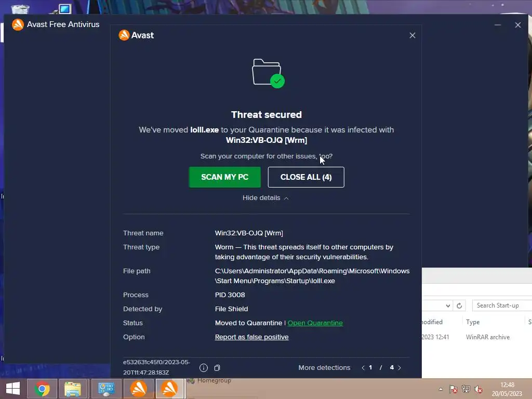Click the More detections label

click(x=324, y=368)
